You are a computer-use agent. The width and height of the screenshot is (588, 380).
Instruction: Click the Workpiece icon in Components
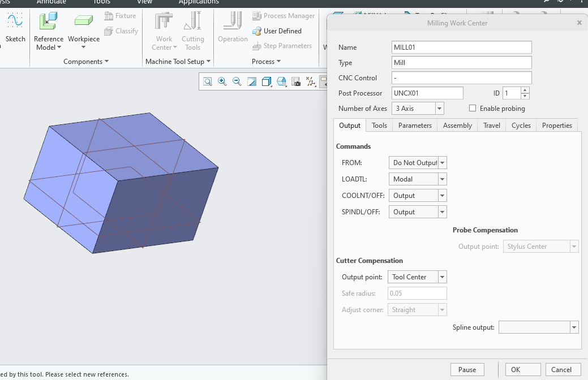(84, 20)
